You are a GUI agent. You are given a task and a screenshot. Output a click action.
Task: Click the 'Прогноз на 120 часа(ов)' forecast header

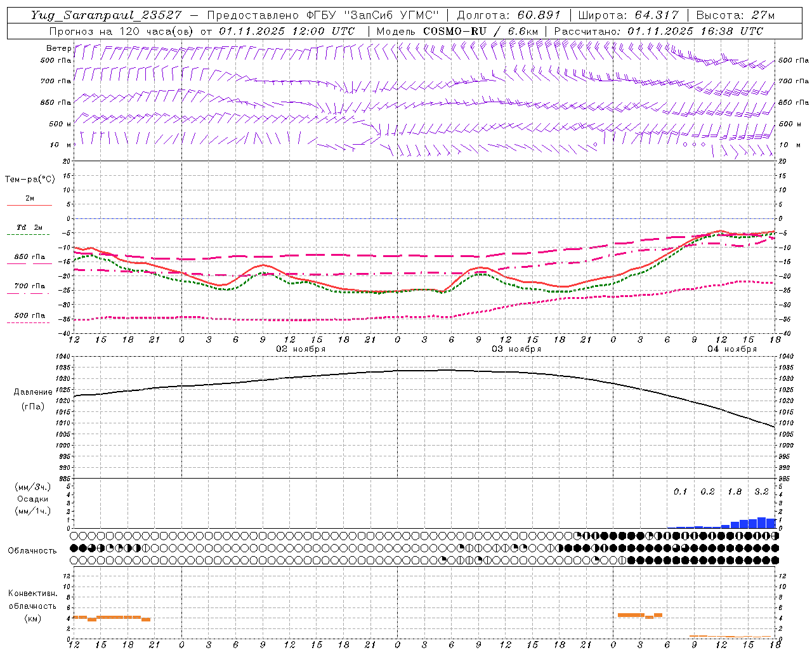122,31
